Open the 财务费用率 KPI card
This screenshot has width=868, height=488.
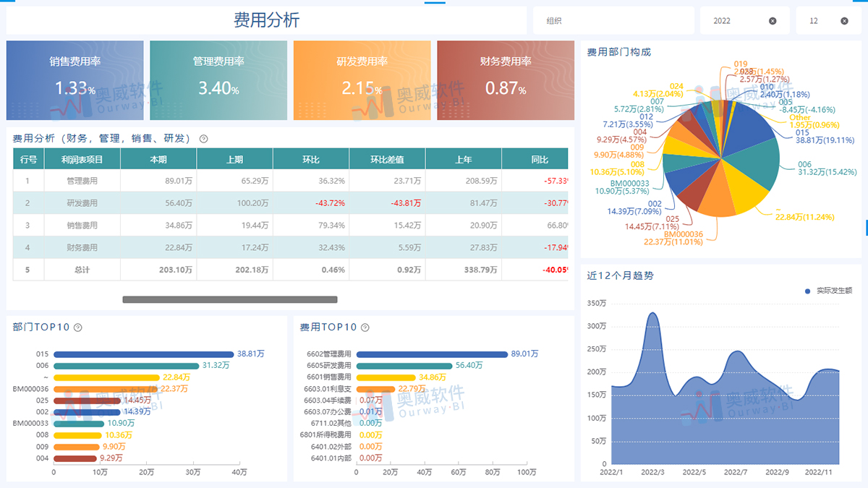coord(506,80)
